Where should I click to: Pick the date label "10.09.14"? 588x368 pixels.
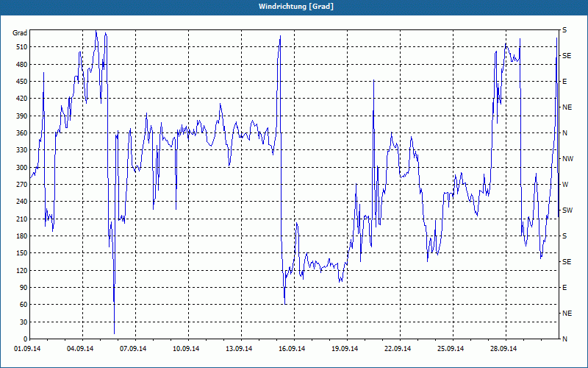(186, 349)
